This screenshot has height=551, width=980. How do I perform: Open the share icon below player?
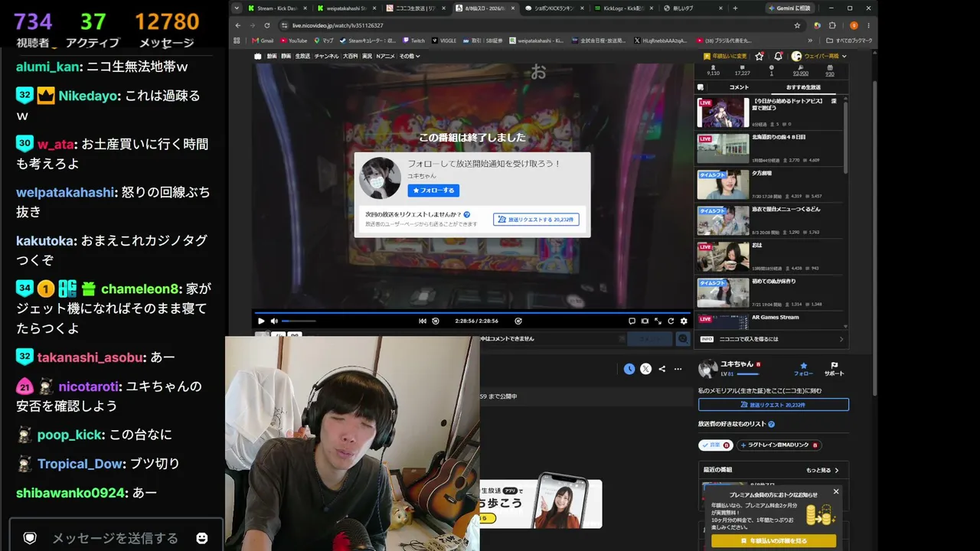click(661, 369)
